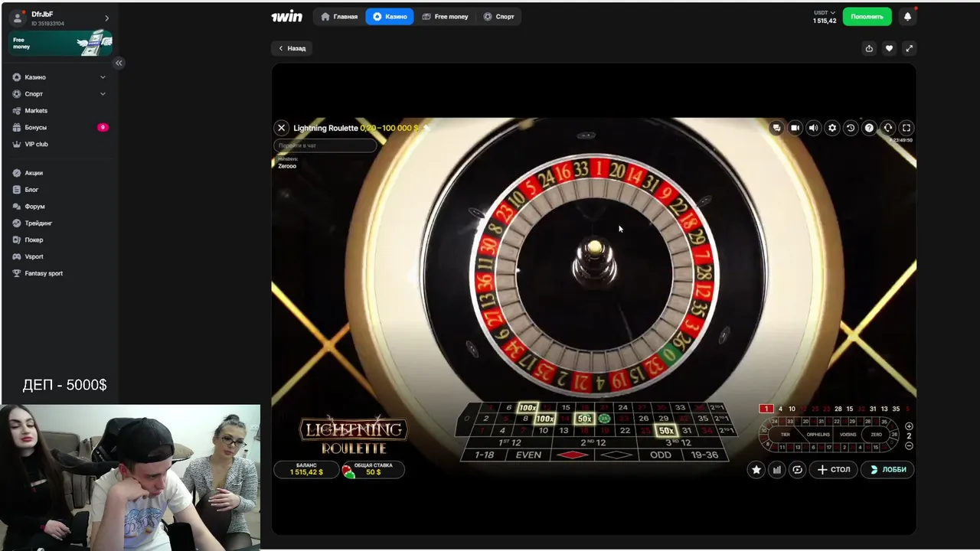Go back with Назад button
This screenshot has width=980, height=551.
pyautogui.click(x=292, y=48)
